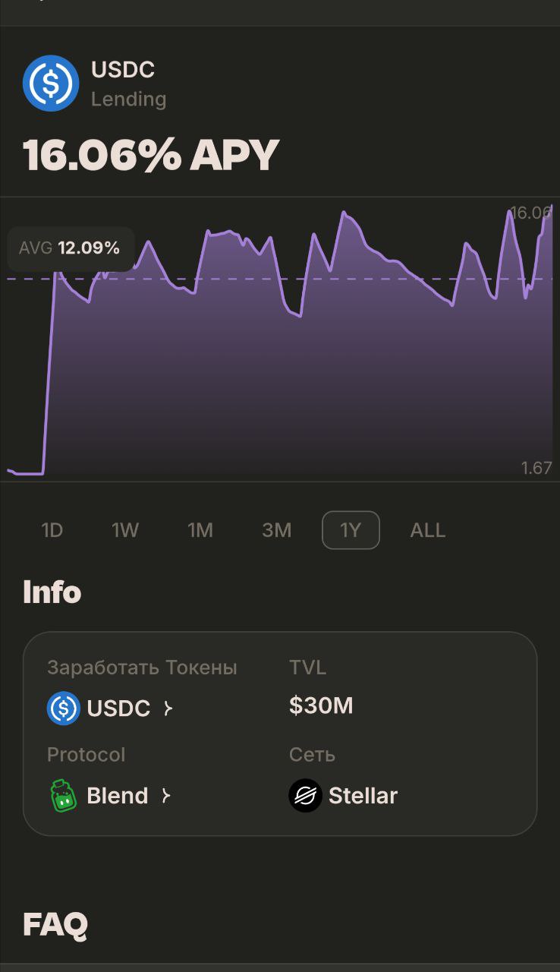
Task: Tap the 16.06 max value label
Action: 530,213
